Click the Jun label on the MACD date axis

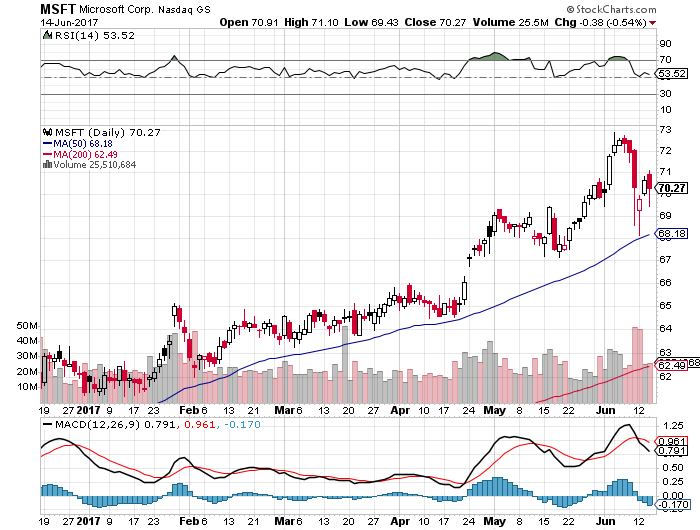(x=606, y=522)
